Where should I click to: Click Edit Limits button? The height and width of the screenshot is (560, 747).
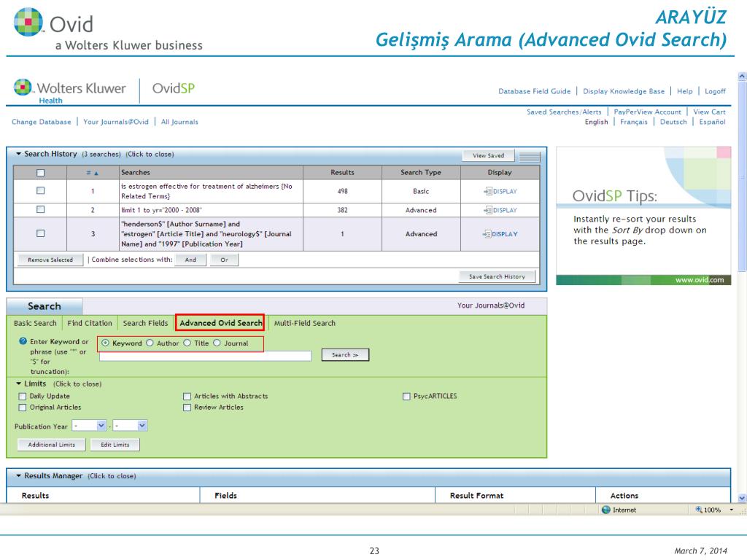[115, 445]
